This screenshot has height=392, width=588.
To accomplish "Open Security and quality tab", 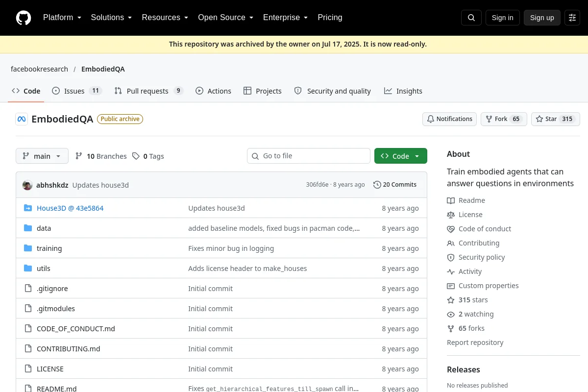I will coord(332,91).
